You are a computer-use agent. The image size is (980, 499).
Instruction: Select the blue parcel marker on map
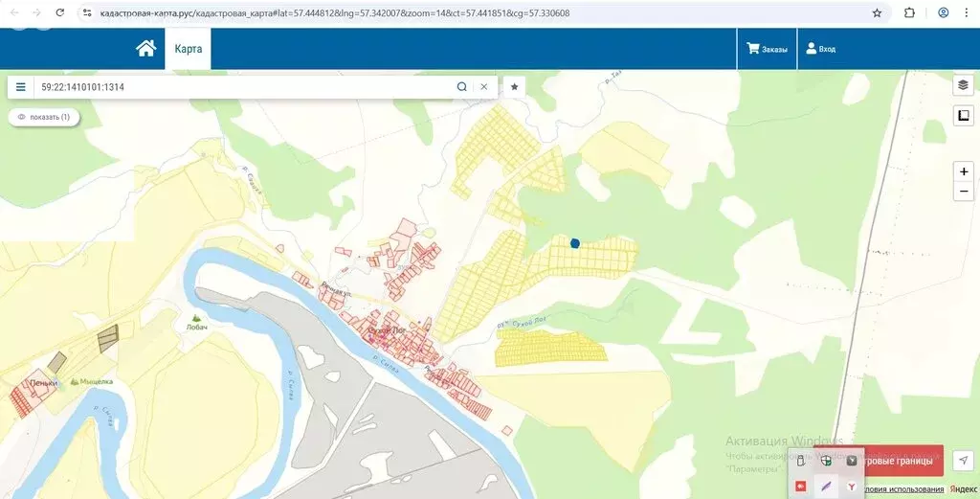(575, 243)
